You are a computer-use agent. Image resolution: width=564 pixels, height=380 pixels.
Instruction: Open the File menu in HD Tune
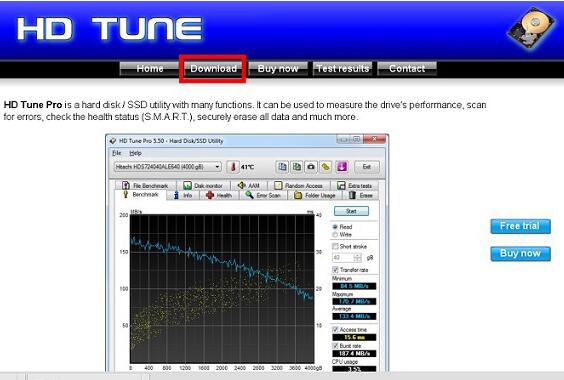117,153
